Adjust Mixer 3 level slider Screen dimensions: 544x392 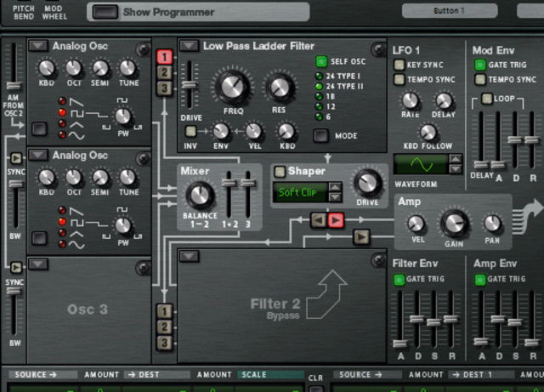coord(248,184)
